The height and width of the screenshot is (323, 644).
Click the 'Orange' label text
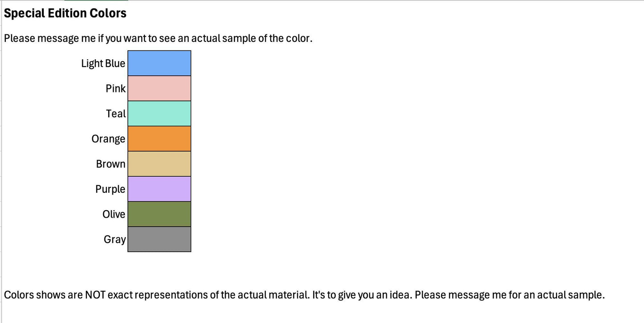point(108,139)
